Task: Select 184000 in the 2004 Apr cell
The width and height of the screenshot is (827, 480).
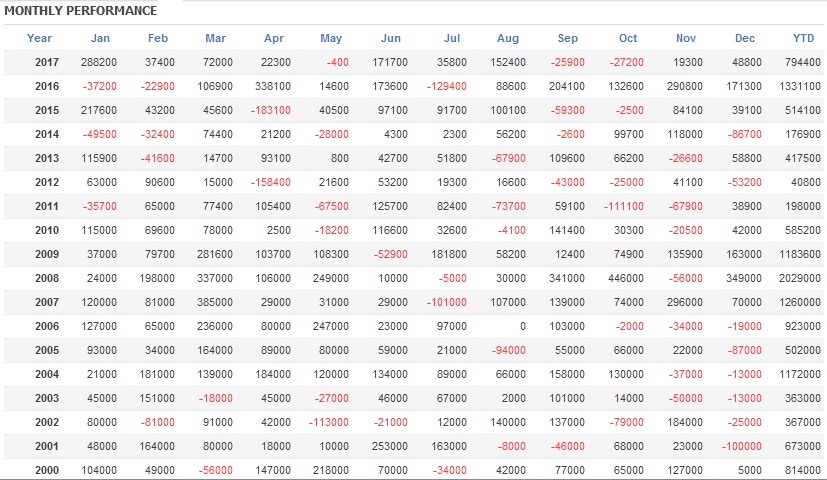Action: (273, 374)
